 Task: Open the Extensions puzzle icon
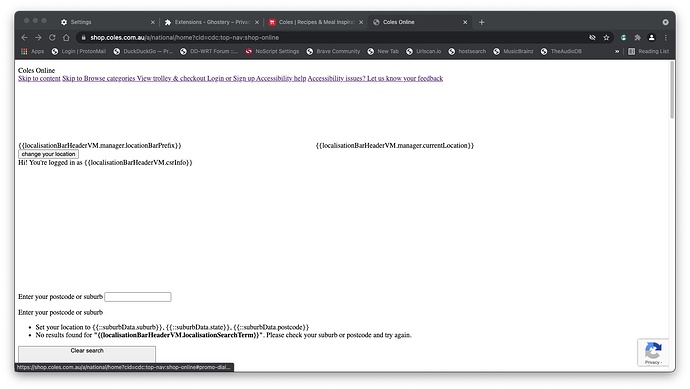click(637, 37)
